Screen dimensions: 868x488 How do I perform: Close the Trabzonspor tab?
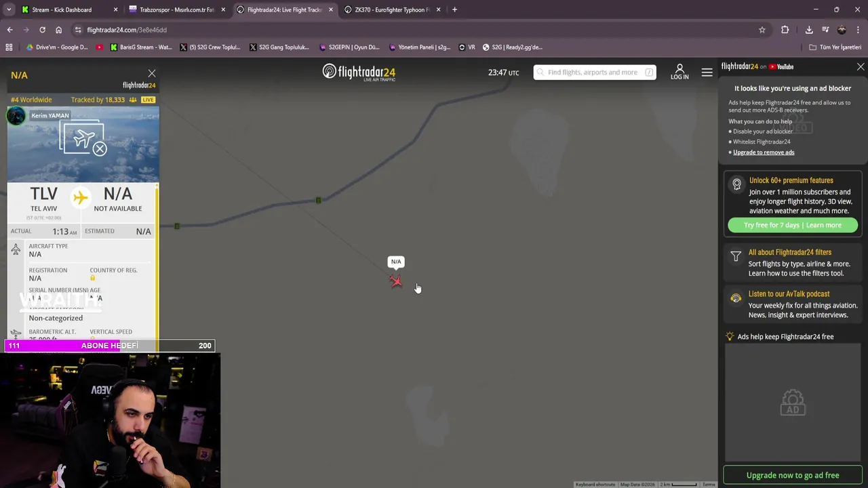(223, 9)
